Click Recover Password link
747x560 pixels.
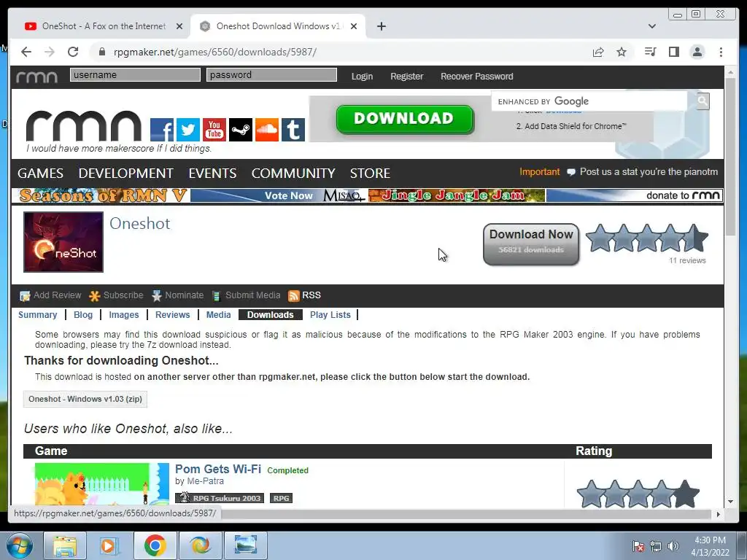[x=477, y=77]
